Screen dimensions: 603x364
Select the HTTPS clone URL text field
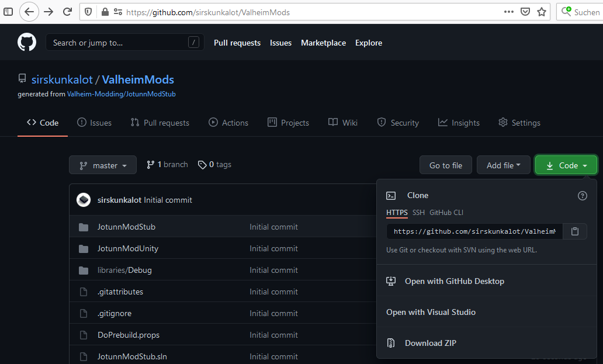474,231
